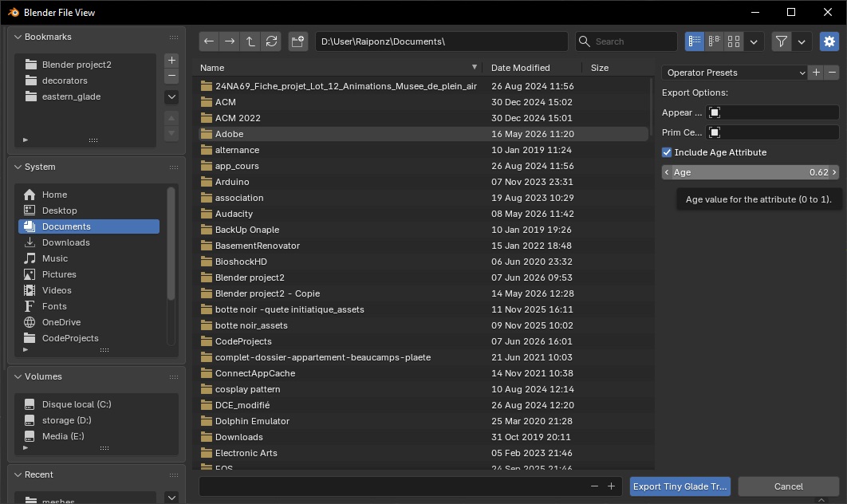The image size is (847, 504).
Task: Toggle the options region gear icon
Action: pos(829,41)
